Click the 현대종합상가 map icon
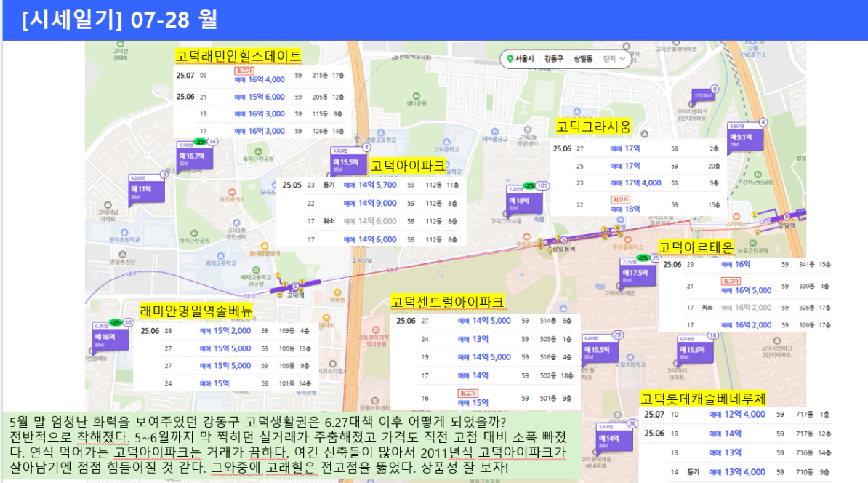868x483 pixels. pyautogui.click(x=265, y=245)
